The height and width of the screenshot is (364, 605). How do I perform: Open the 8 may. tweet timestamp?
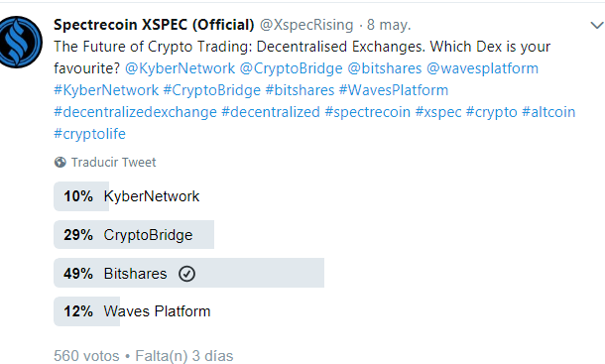click(x=389, y=25)
